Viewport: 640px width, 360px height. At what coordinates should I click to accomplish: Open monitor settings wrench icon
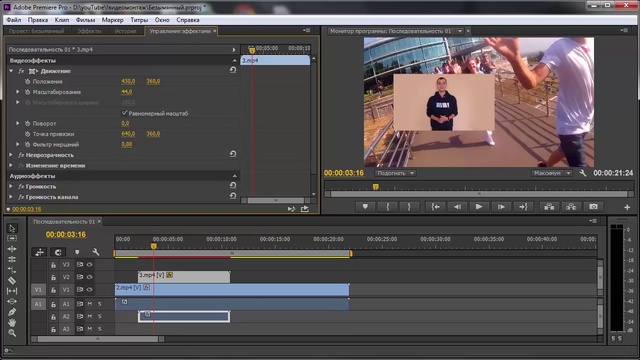coord(582,173)
